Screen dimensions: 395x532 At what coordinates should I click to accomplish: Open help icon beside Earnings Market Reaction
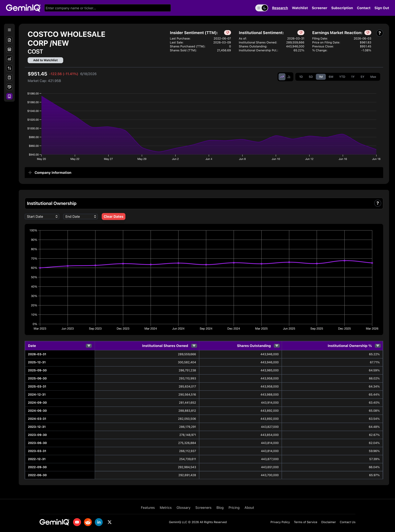point(379,33)
